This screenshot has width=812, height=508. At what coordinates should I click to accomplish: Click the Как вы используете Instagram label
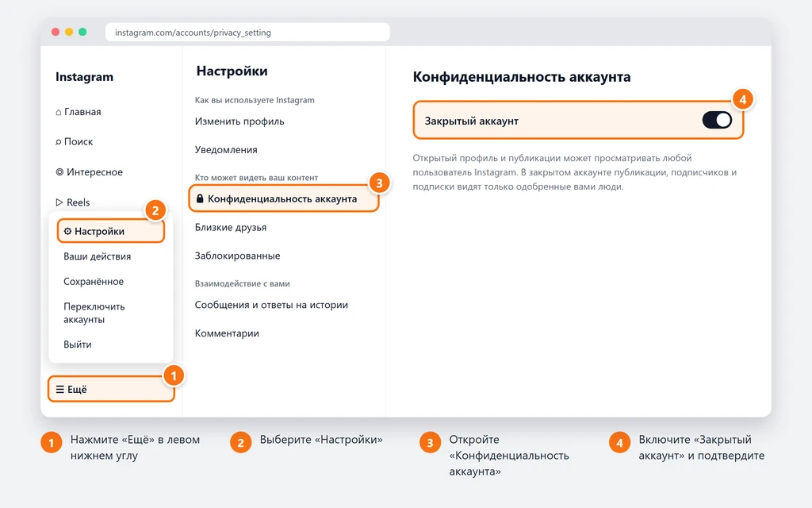click(x=255, y=100)
